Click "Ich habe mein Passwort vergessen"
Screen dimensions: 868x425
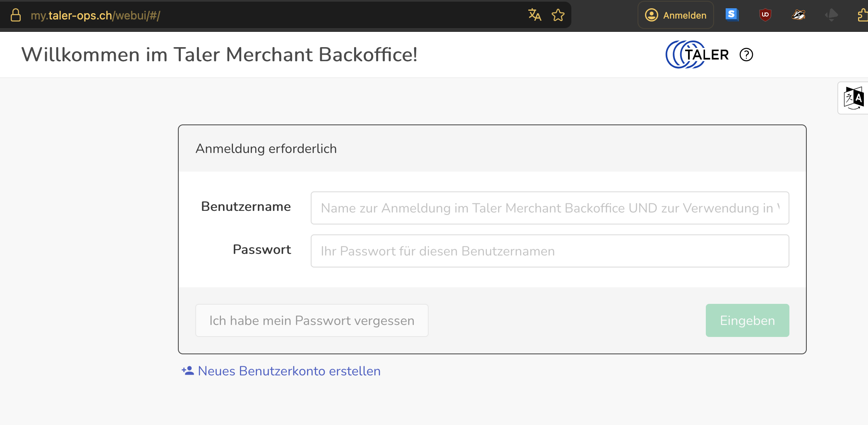point(312,320)
